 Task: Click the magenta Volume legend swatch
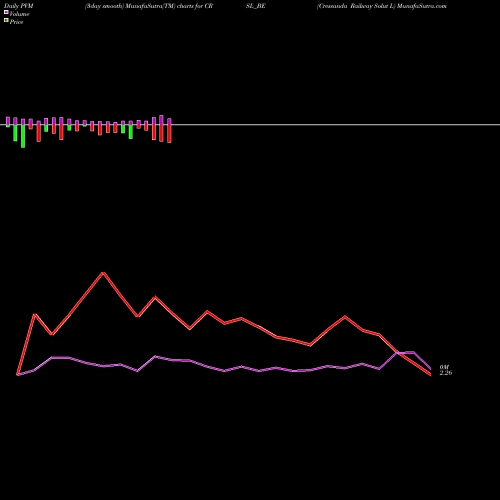tap(6, 12)
